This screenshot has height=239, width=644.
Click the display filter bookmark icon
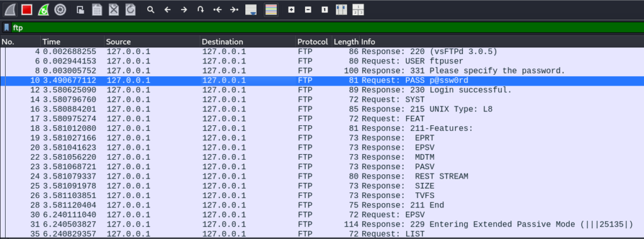6,28
